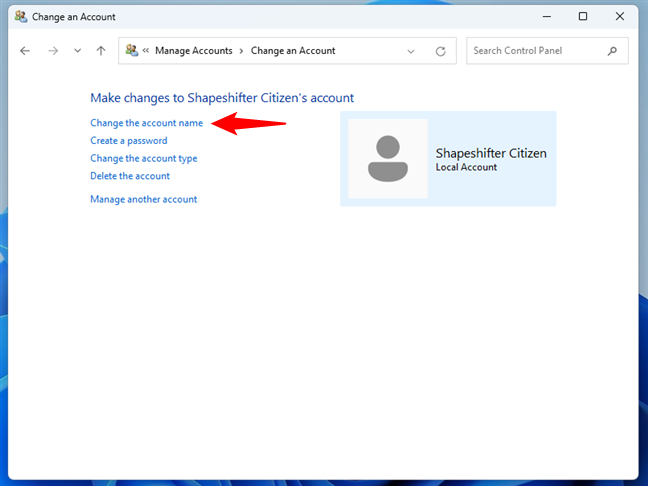Select Manage Accounts in the breadcrumb

(194, 50)
